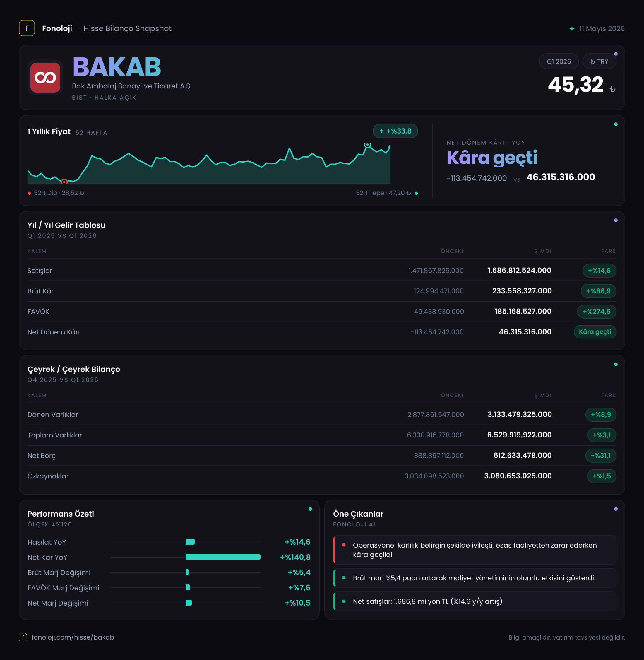The width and height of the screenshot is (644, 660).
Task: Click the small footer Fonoloji logo icon
Action: pyautogui.click(x=23, y=637)
